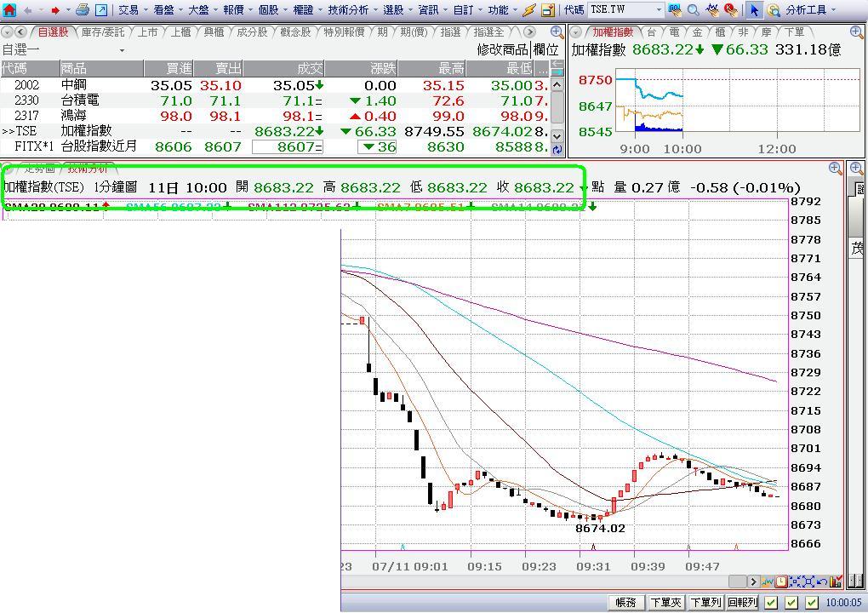
Task: Switch to the 上市 tab
Action: (x=148, y=32)
